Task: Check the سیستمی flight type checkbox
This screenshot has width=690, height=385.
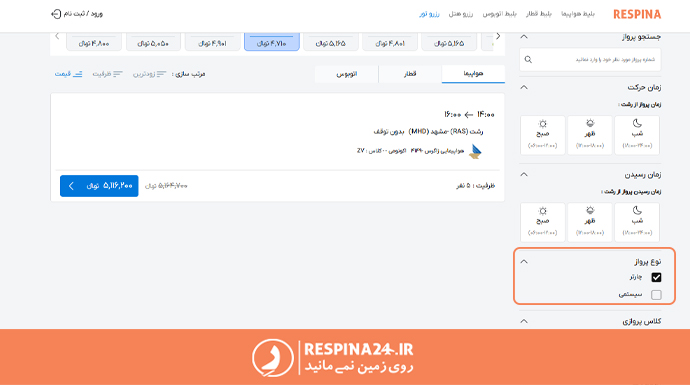Action: click(656, 294)
